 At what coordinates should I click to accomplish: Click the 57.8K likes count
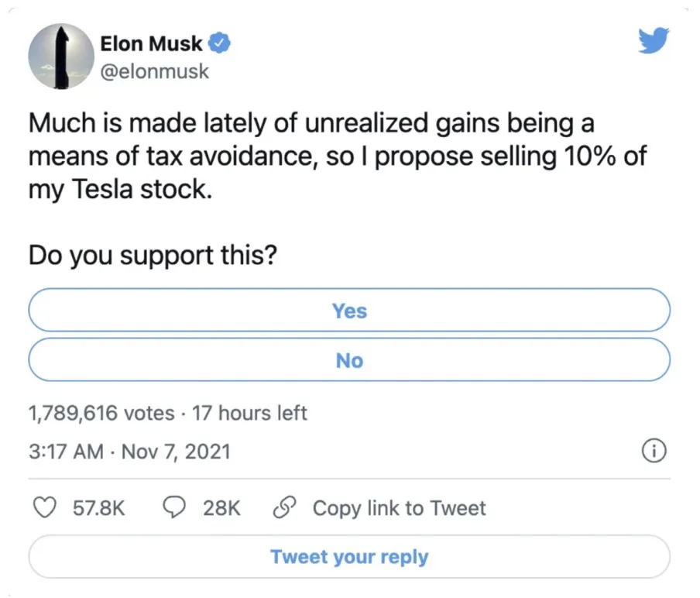pyautogui.click(x=98, y=508)
